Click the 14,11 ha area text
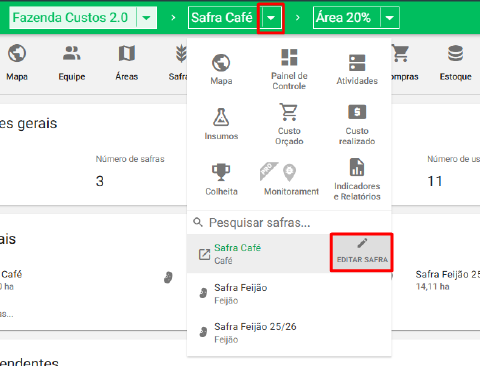This screenshot has height=366, width=480. pyautogui.click(x=432, y=286)
